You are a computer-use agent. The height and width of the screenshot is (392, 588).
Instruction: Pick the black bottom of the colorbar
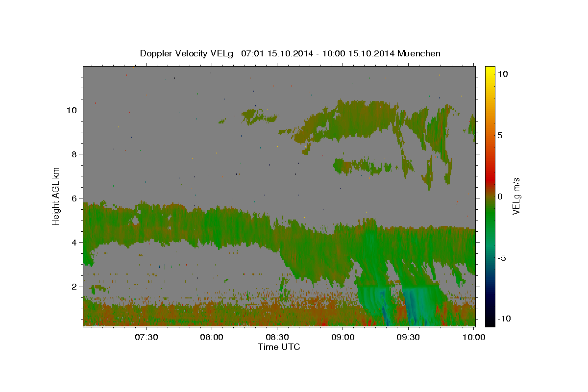coord(490,321)
